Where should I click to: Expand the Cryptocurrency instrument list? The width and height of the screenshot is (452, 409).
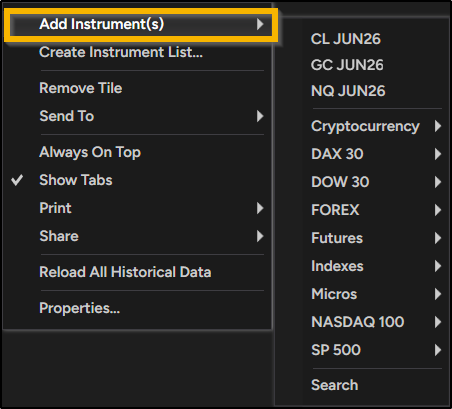click(362, 126)
